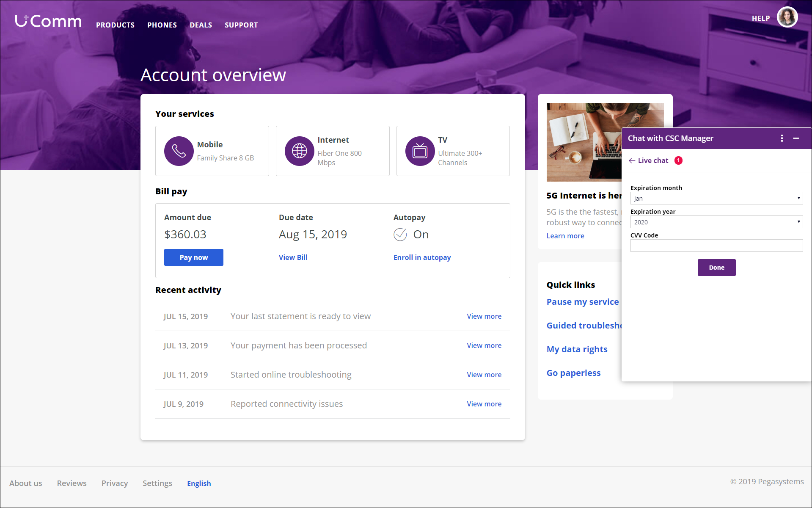
Task: Open the Support menu
Action: (241, 25)
